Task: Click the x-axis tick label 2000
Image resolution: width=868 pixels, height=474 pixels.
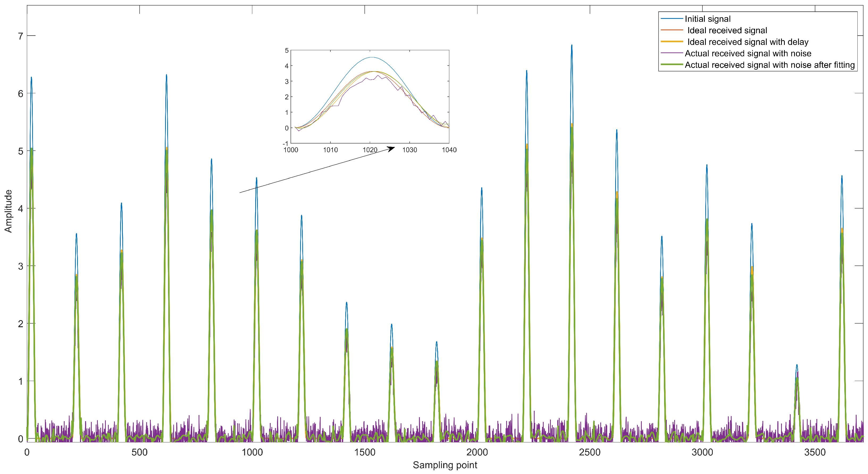Action: (477, 452)
